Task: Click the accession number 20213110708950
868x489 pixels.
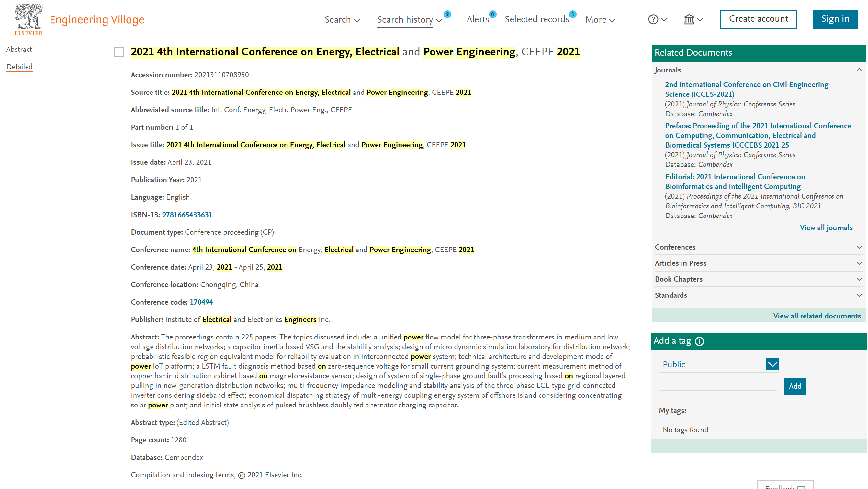Action: (221, 75)
